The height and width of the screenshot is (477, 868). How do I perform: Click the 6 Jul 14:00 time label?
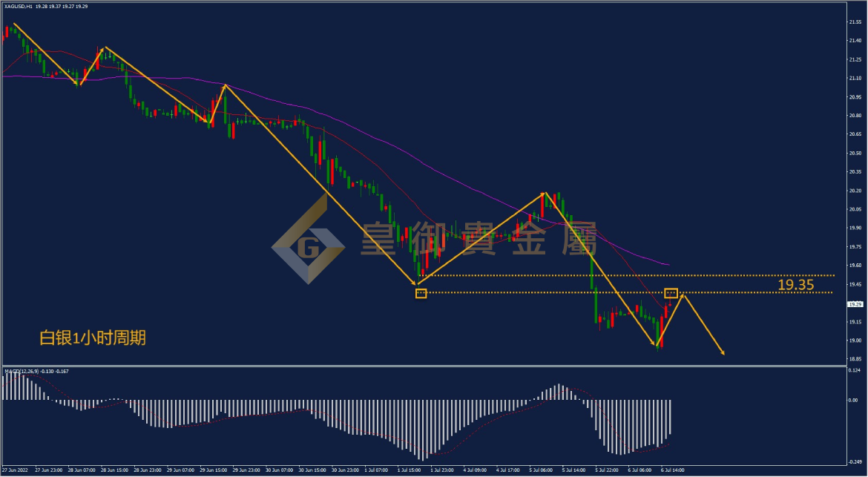click(672, 470)
